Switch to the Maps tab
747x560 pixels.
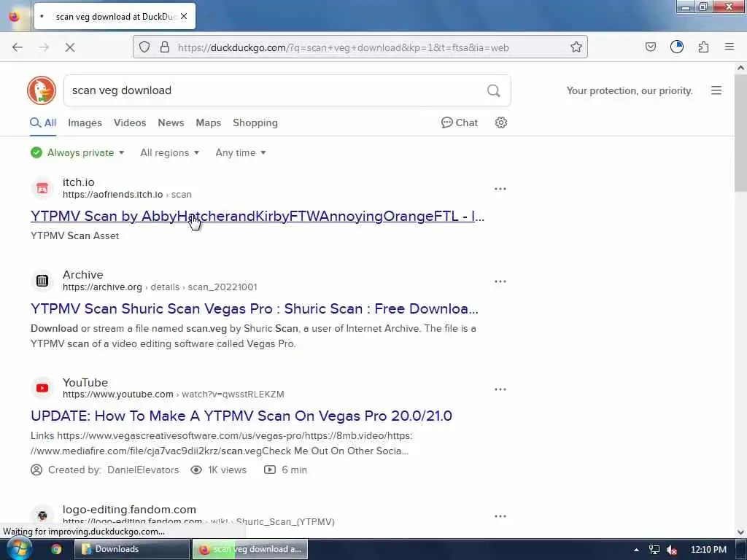click(x=208, y=122)
